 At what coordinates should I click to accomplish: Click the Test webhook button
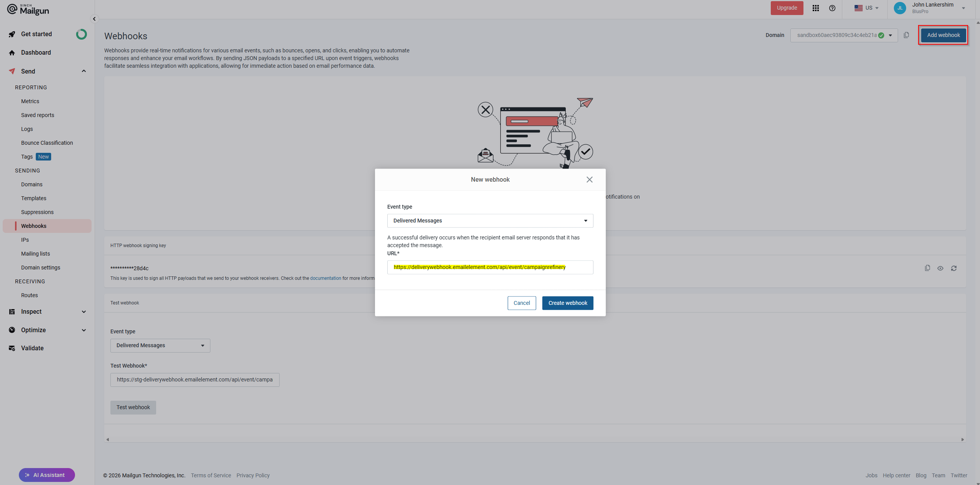133,408
